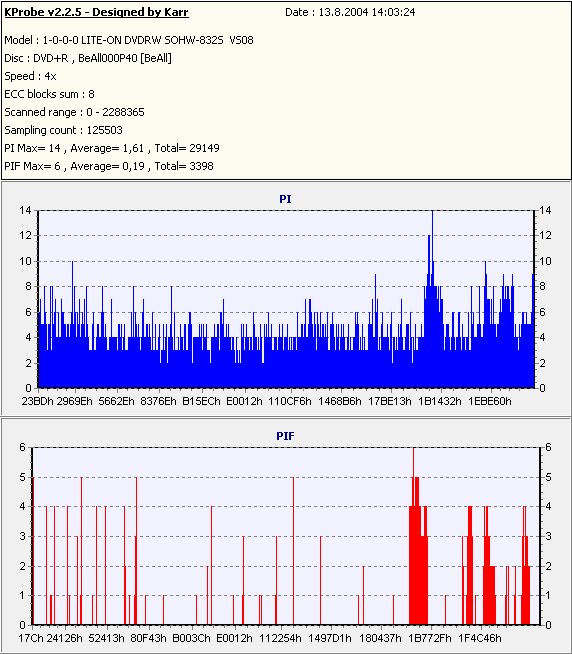572x654 pixels.
Task: Select the '1F4C46h' x-axis label
Action: [x=480, y=638]
